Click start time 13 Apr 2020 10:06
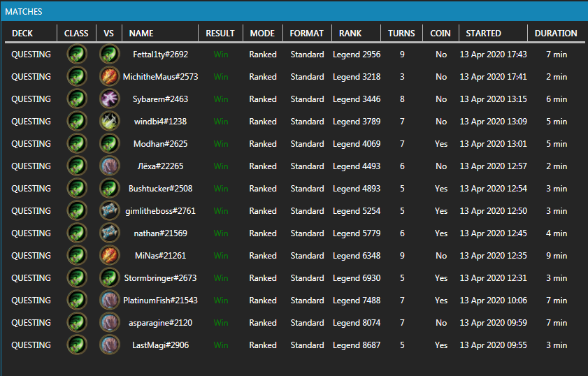This screenshot has height=376, width=588. point(493,301)
